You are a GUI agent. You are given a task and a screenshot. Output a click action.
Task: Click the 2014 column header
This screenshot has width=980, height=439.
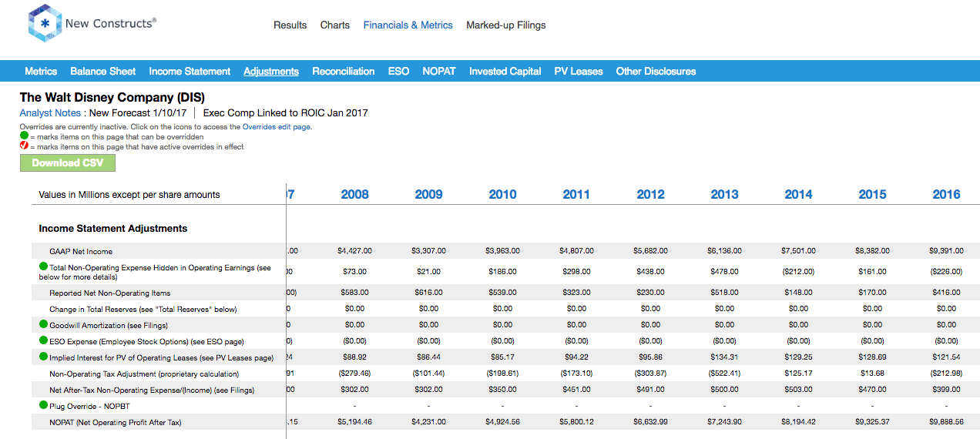click(x=798, y=194)
